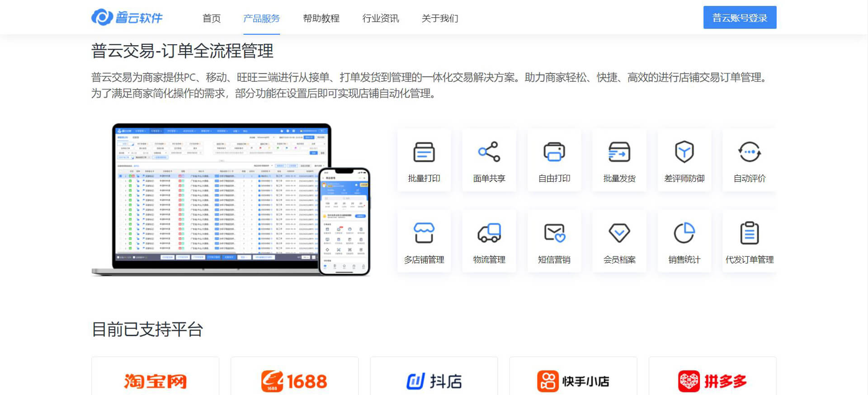Viewport: 868px width, 395px height.
Task: Select the 短信营销 mail icon
Action: pyautogui.click(x=554, y=233)
